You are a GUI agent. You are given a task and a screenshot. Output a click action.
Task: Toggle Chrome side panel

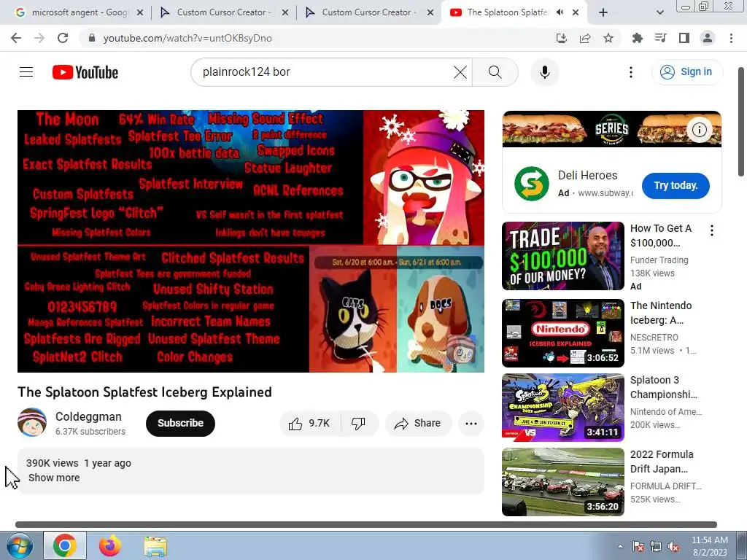(684, 38)
